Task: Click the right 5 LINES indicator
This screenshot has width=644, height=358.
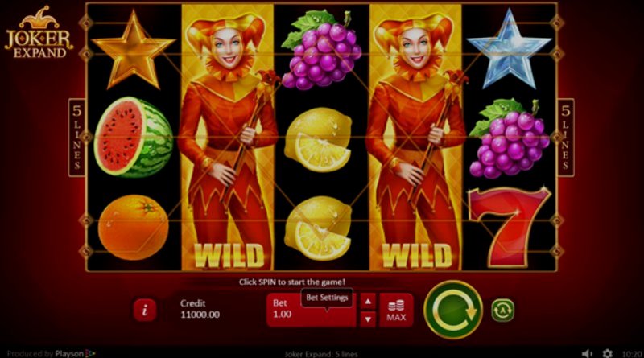Action: (x=566, y=138)
